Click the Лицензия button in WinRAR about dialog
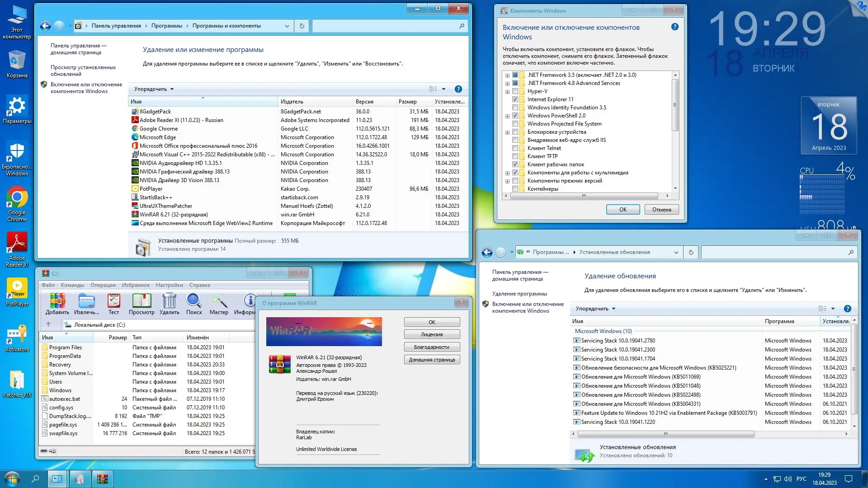This screenshot has height=488, width=868. coord(431,334)
